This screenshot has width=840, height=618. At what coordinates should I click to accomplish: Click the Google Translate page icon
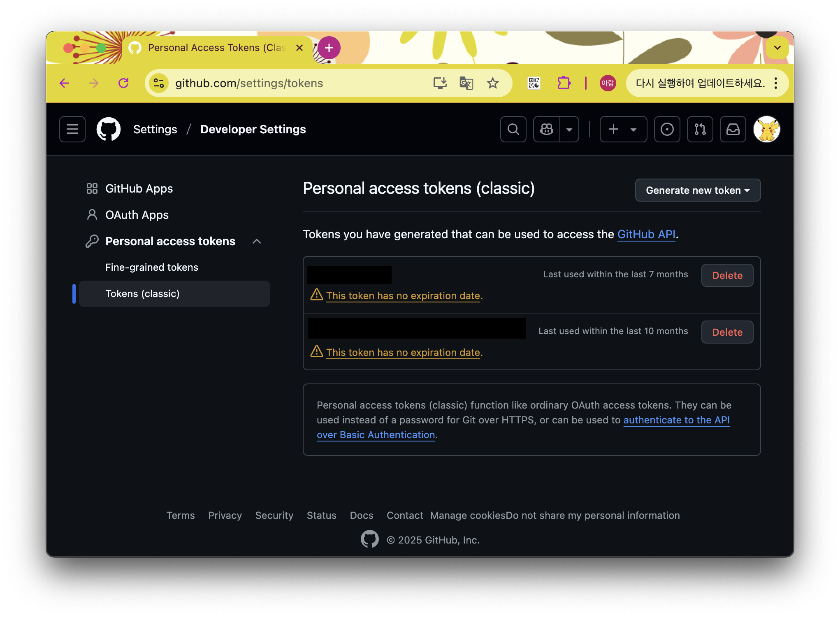(466, 83)
